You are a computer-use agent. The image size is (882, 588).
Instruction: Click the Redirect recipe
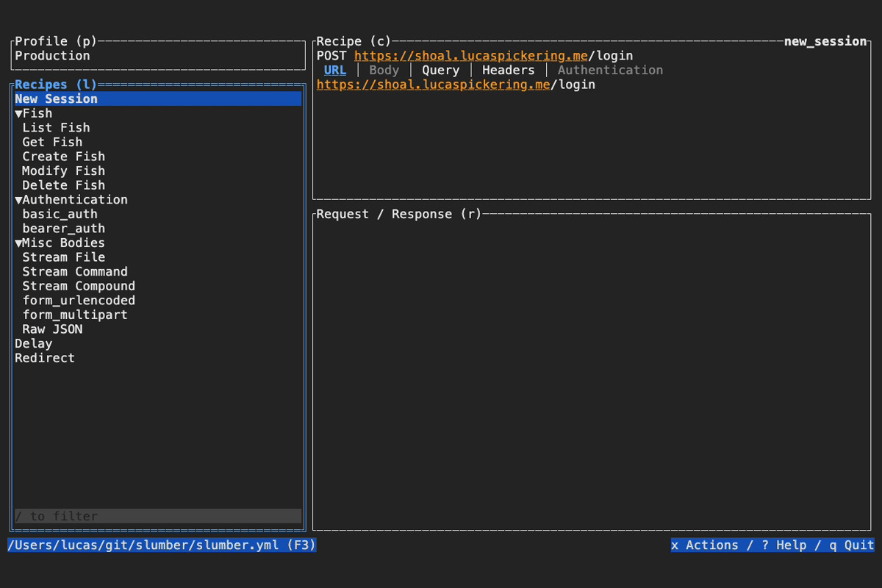[x=45, y=358]
